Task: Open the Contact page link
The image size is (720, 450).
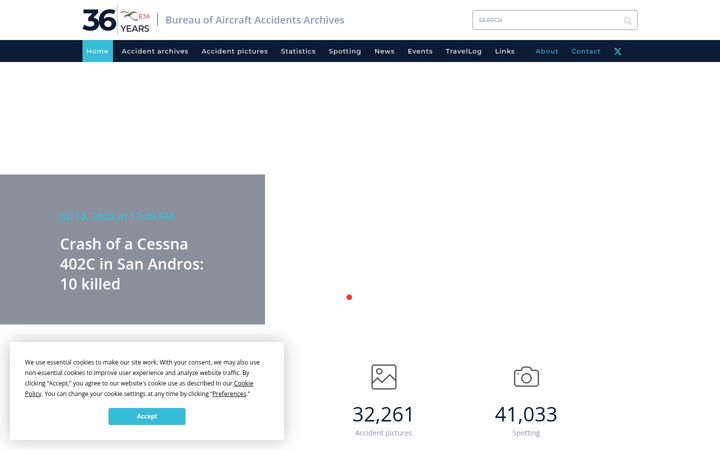Action: click(585, 51)
